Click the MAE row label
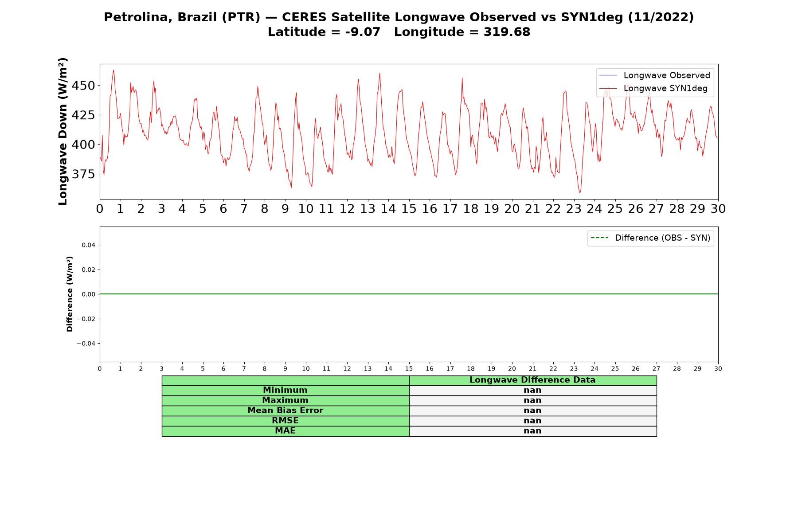Screen dimensions: 798x532 285,431
